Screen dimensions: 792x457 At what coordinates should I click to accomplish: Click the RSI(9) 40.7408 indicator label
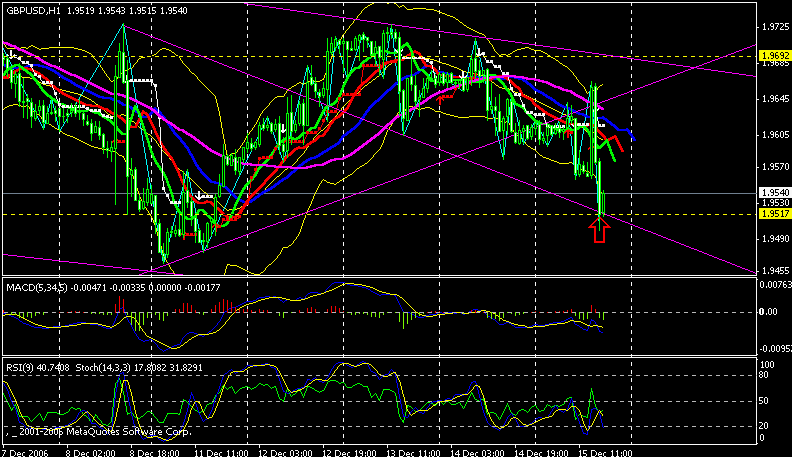[38, 368]
